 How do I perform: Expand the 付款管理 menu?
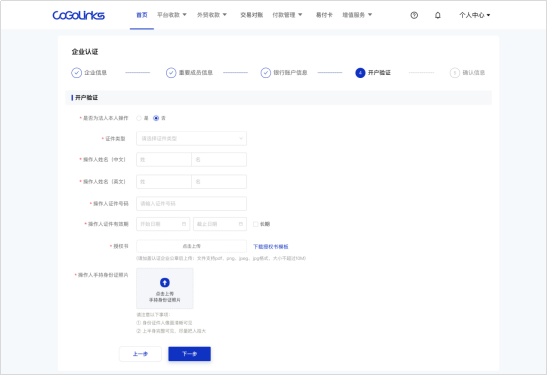[x=287, y=15]
